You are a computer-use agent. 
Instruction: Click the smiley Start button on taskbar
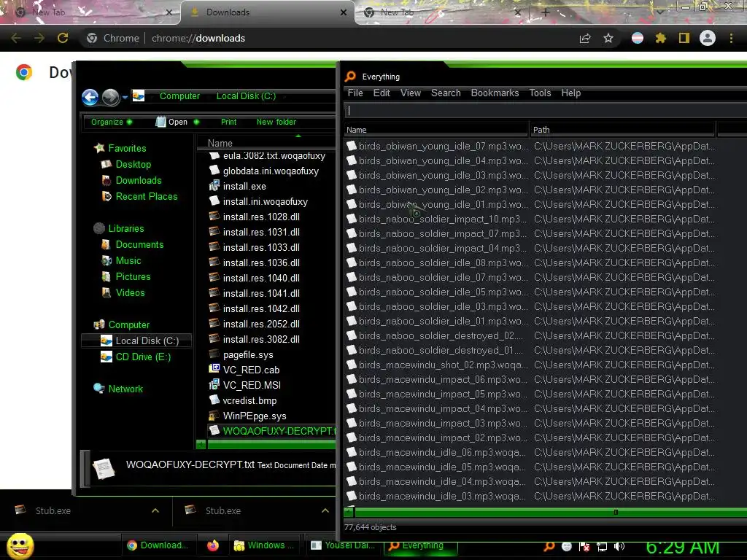(20, 545)
